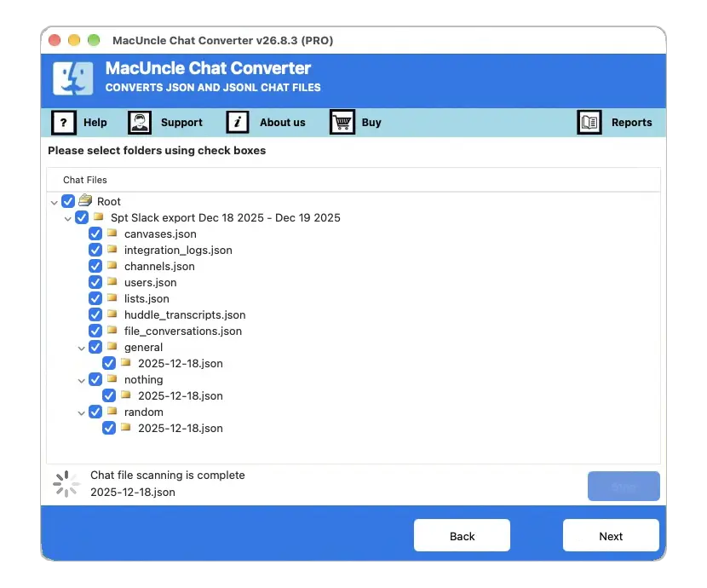Click the Support agent icon
This screenshot has height=588, width=707.
140,122
